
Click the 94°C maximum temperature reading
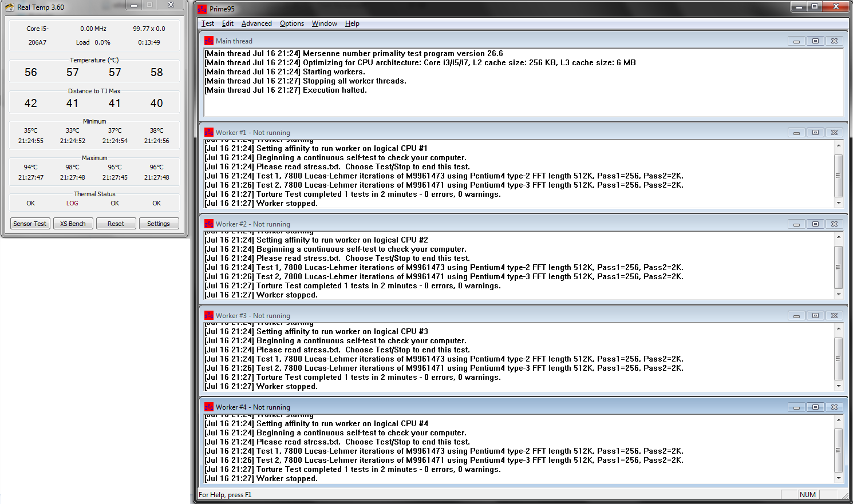pyautogui.click(x=31, y=167)
